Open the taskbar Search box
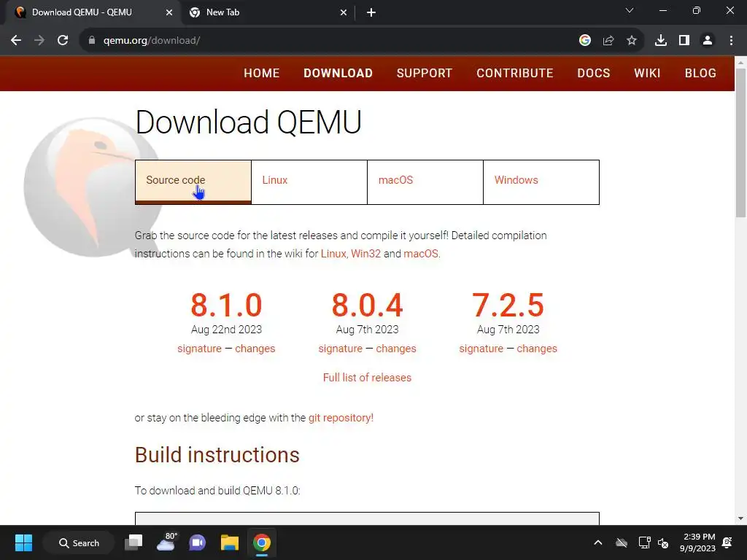747x560 pixels. (x=79, y=542)
